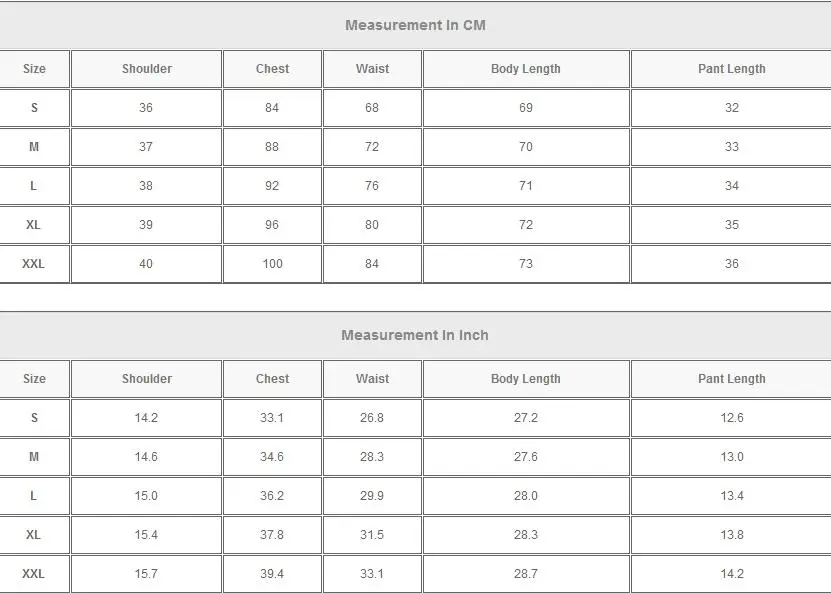831x593 pixels.
Task: Select the Chest header in the Inch table
Action: 272,379
